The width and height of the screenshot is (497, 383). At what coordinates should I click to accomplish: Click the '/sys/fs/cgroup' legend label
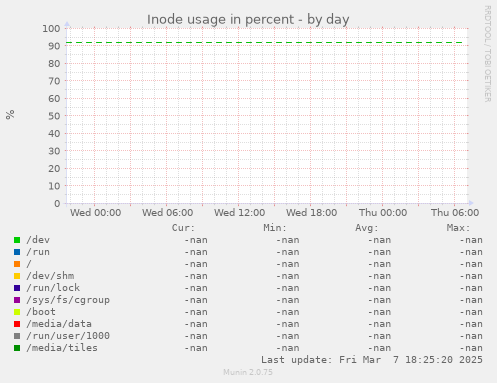click(x=68, y=300)
